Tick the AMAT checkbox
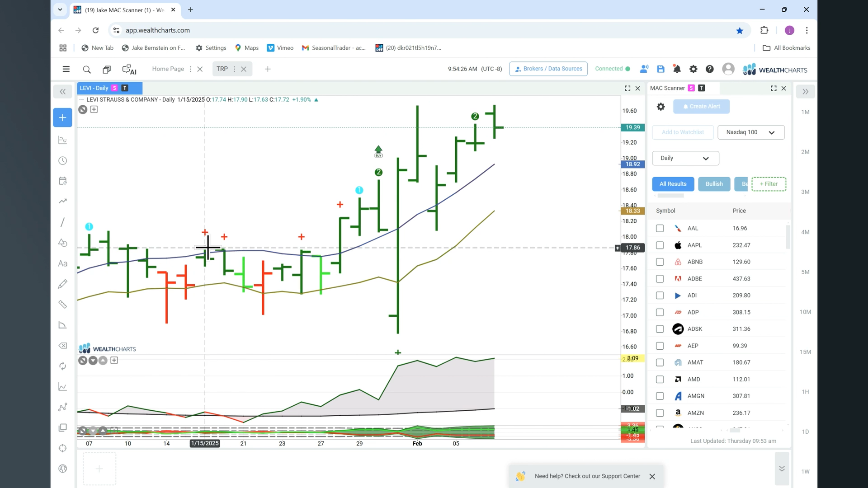The image size is (868, 488). 660,362
